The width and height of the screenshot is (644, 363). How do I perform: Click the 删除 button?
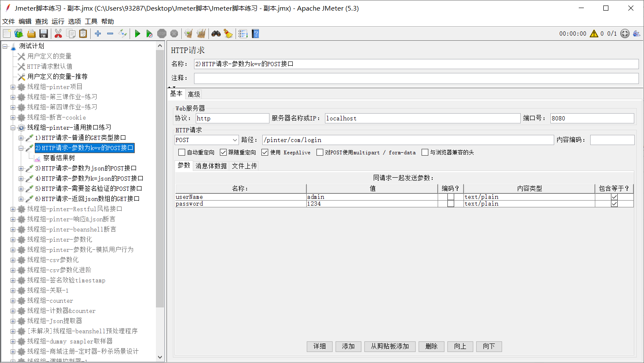431,346
